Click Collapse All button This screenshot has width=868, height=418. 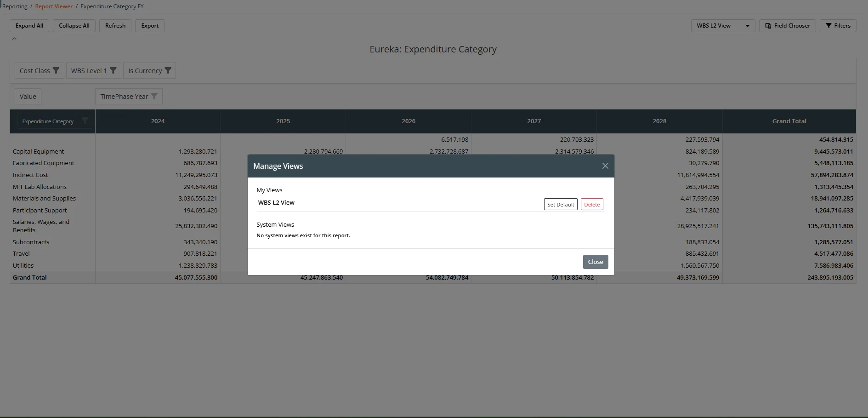coord(74,26)
